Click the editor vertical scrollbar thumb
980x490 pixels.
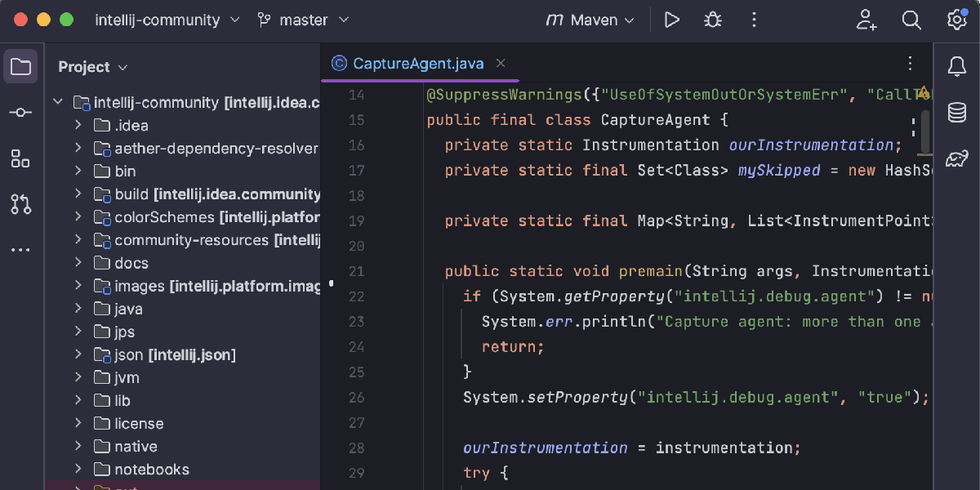click(x=926, y=131)
